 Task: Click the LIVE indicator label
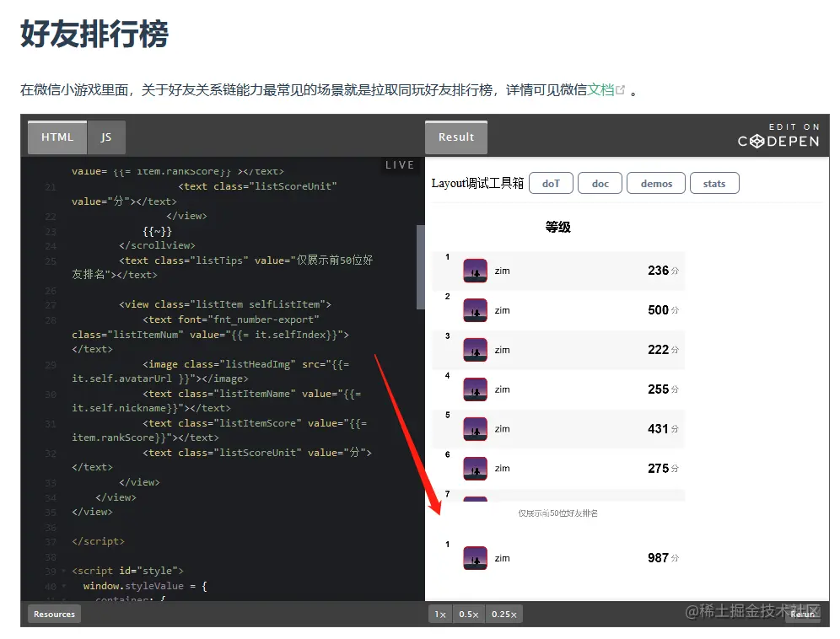[x=399, y=164]
